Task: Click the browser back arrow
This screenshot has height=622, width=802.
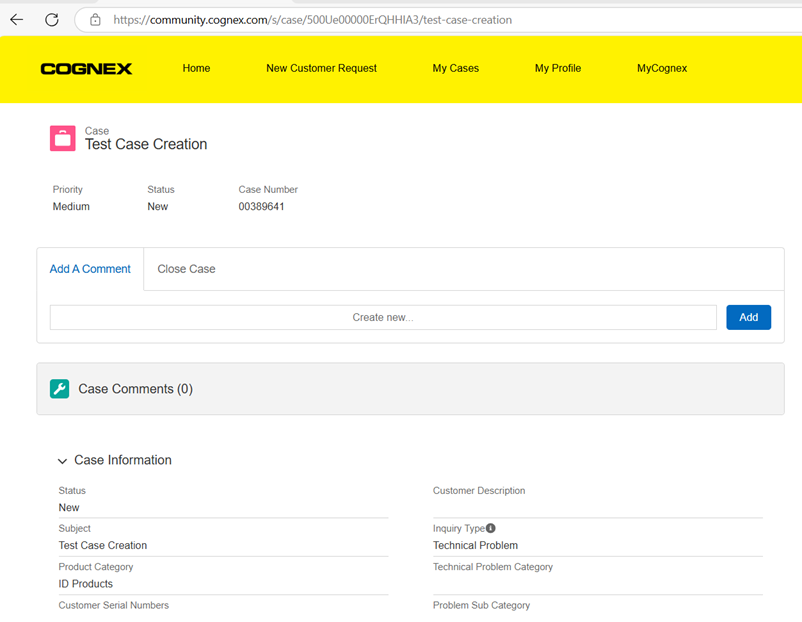Action: point(16,20)
